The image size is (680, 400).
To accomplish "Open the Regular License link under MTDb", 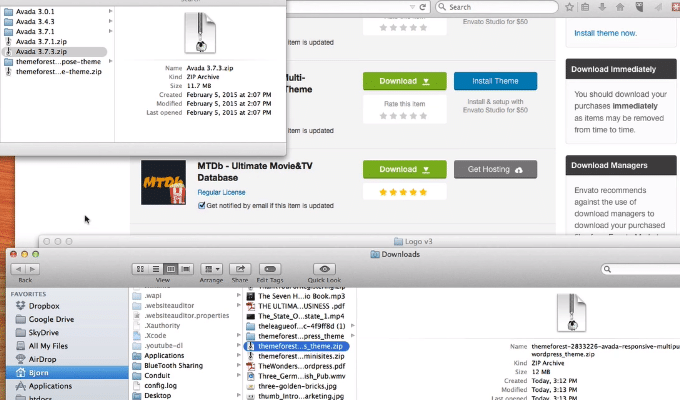I will tap(221, 192).
